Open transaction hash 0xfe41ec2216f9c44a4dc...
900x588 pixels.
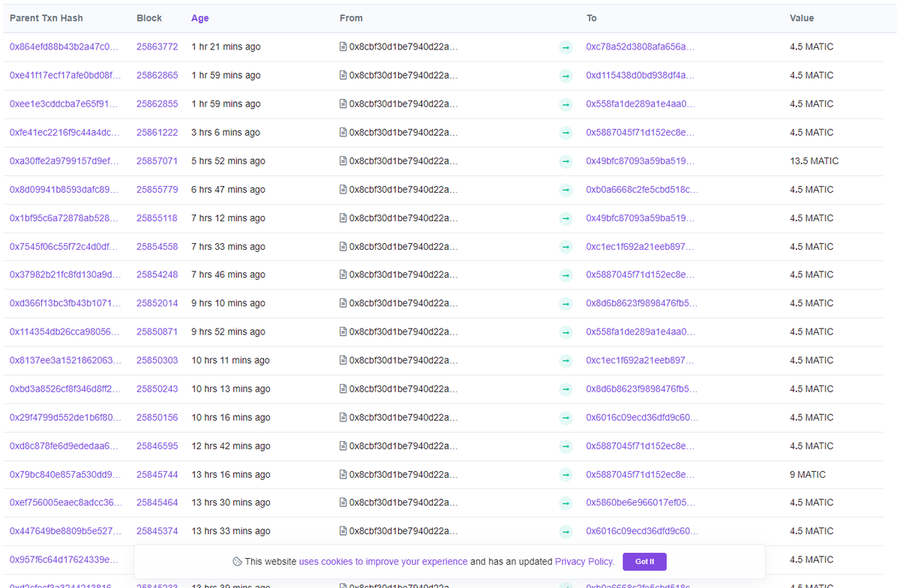pos(64,132)
